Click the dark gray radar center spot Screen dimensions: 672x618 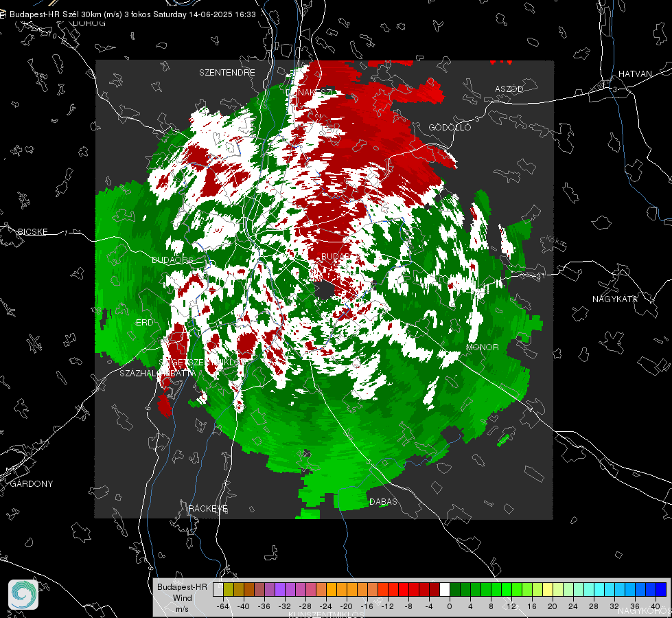tap(325, 290)
